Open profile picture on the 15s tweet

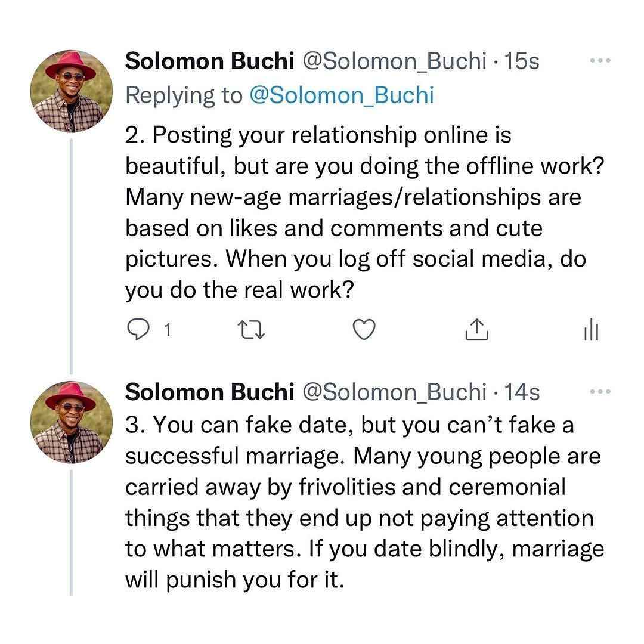[x=72, y=91]
